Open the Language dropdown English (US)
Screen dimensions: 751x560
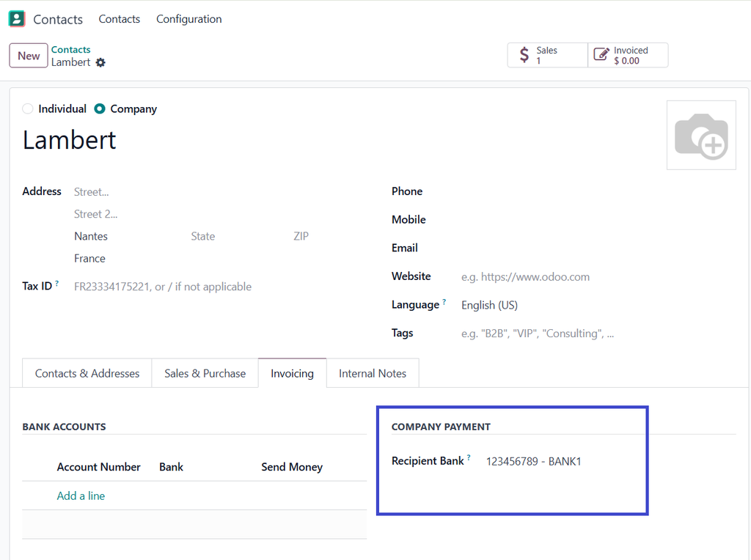[x=598, y=305]
